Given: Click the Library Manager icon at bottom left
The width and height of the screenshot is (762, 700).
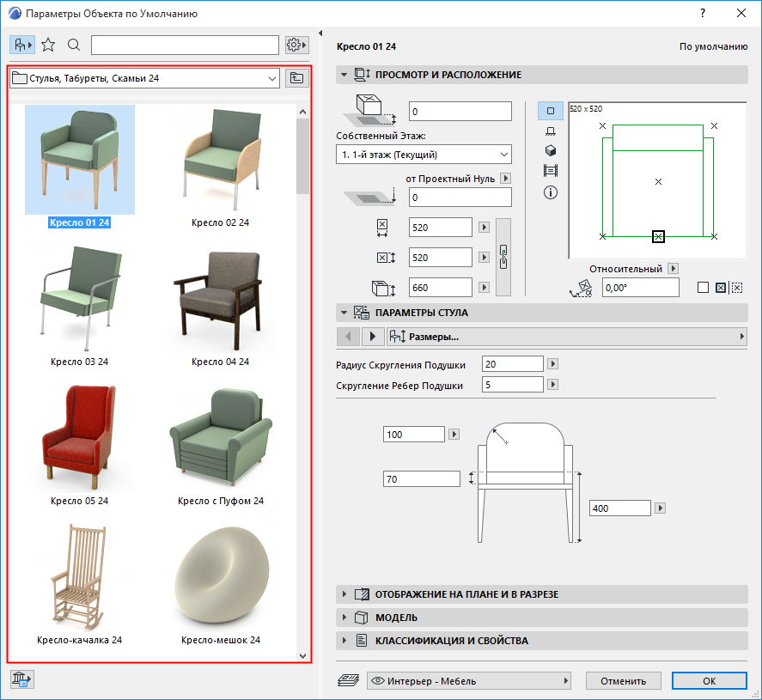Looking at the screenshot, I should [21, 679].
